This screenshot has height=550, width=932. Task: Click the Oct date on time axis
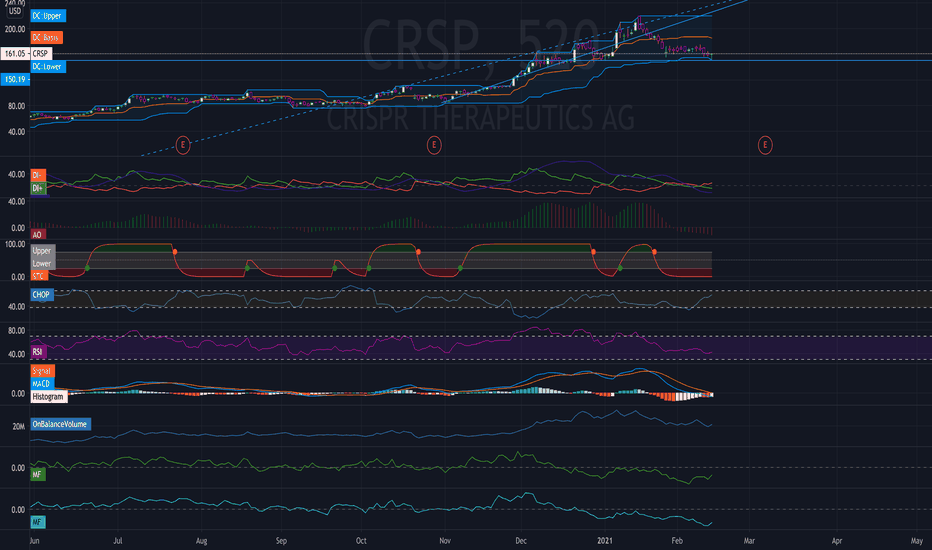(361, 540)
